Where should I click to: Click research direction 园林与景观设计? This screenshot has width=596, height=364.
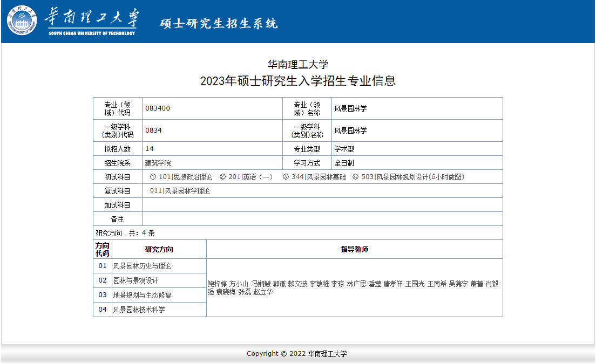136,280
